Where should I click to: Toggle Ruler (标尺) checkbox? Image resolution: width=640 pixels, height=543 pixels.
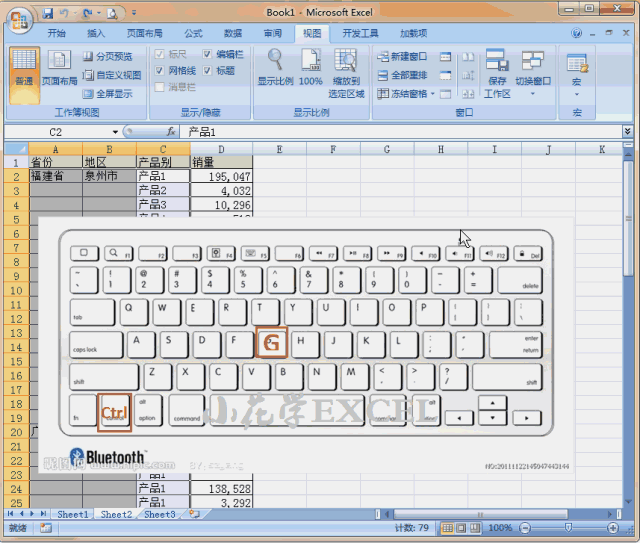pos(160,54)
